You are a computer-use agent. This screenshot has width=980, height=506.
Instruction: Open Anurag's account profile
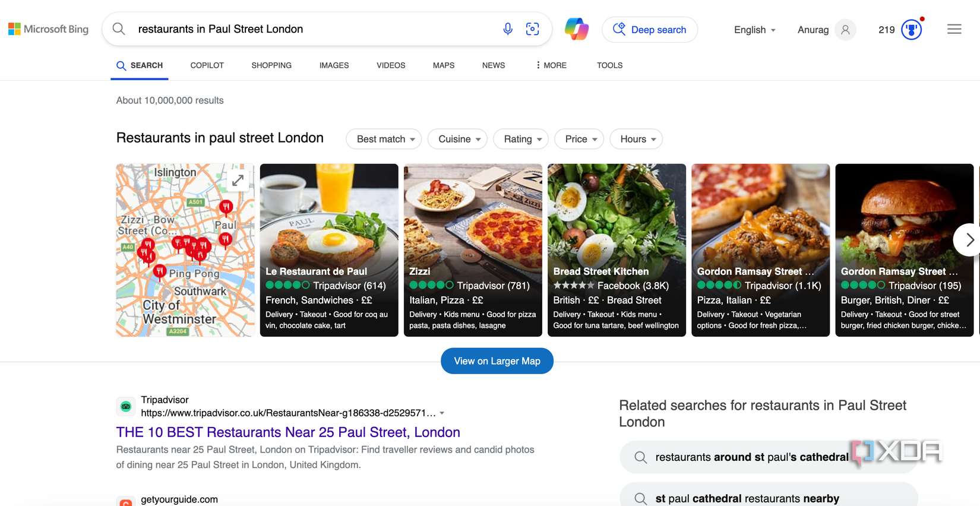[826, 29]
